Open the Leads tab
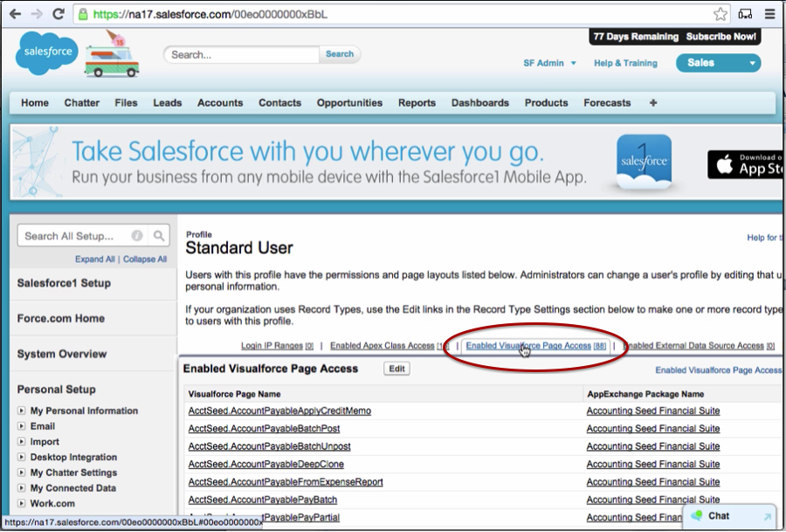 [168, 103]
